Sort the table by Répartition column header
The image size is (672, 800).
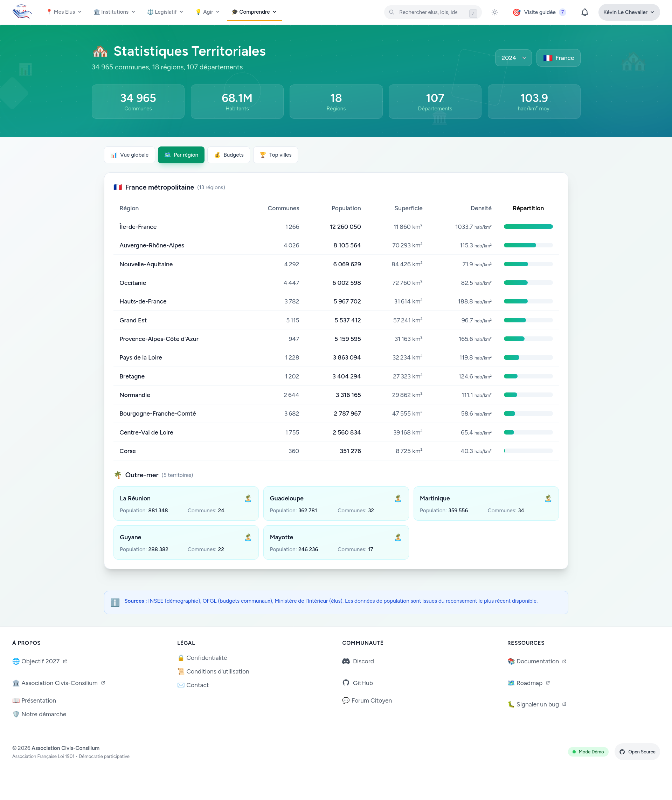coord(528,208)
